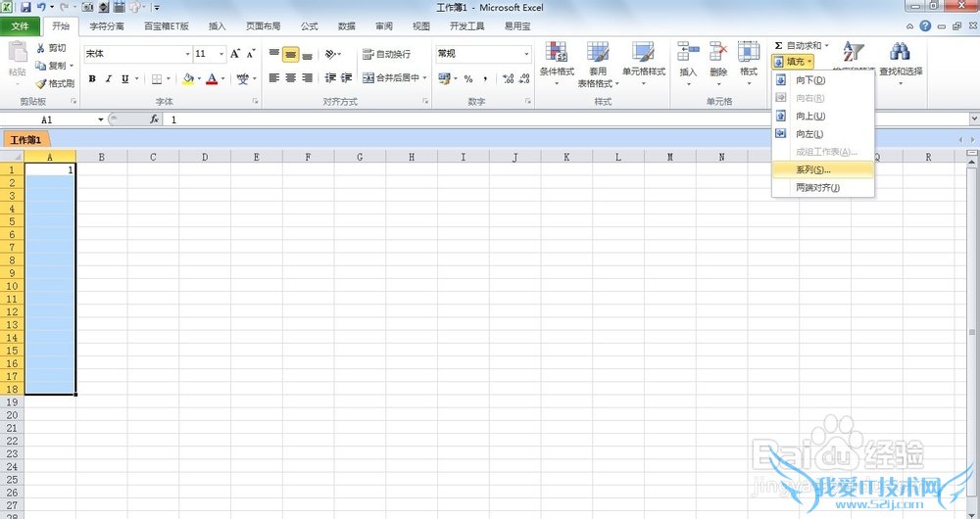
Task: Click the Fill (填充) dropdown button
Action: [x=793, y=62]
